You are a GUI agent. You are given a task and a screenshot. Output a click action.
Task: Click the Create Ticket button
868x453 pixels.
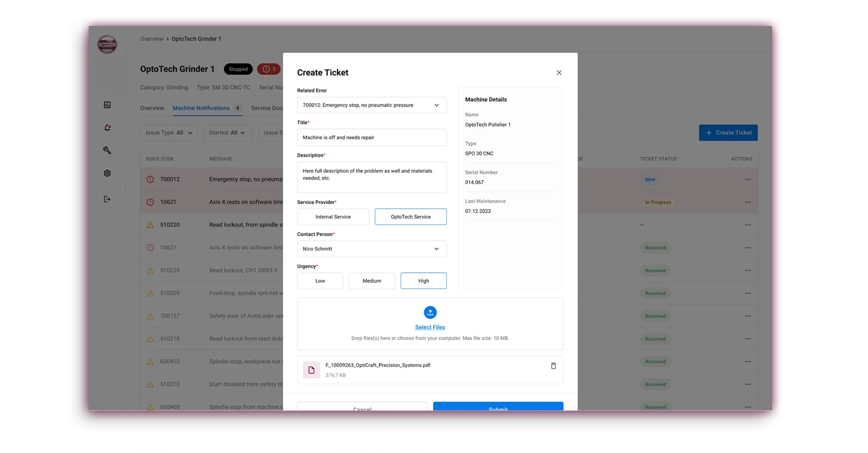(728, 132)
